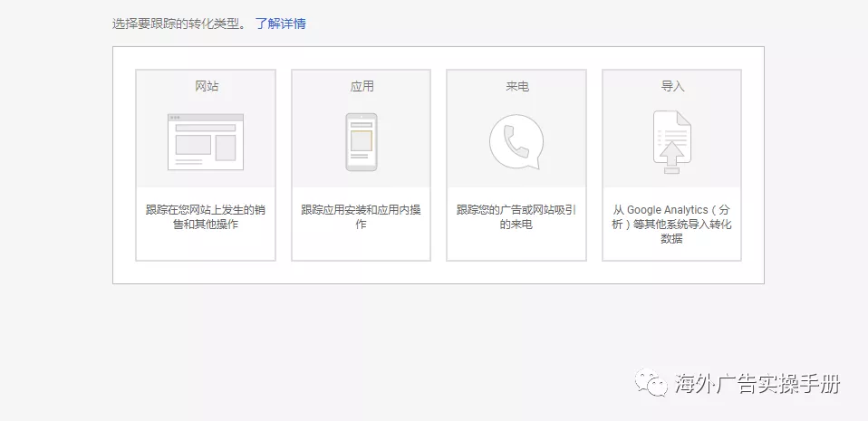
Task: Click the upward arrow on the import icon
Action: 671,156
